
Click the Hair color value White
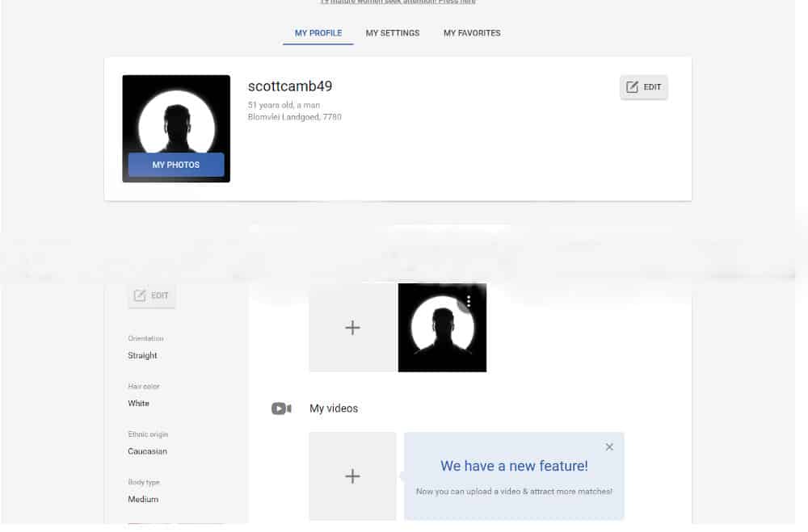point(139,404)
